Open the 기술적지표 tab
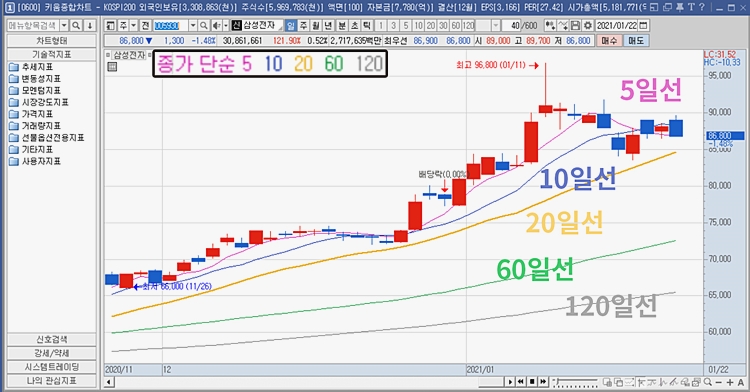Screen dimensions: 750x392 [x=52, y=54]
